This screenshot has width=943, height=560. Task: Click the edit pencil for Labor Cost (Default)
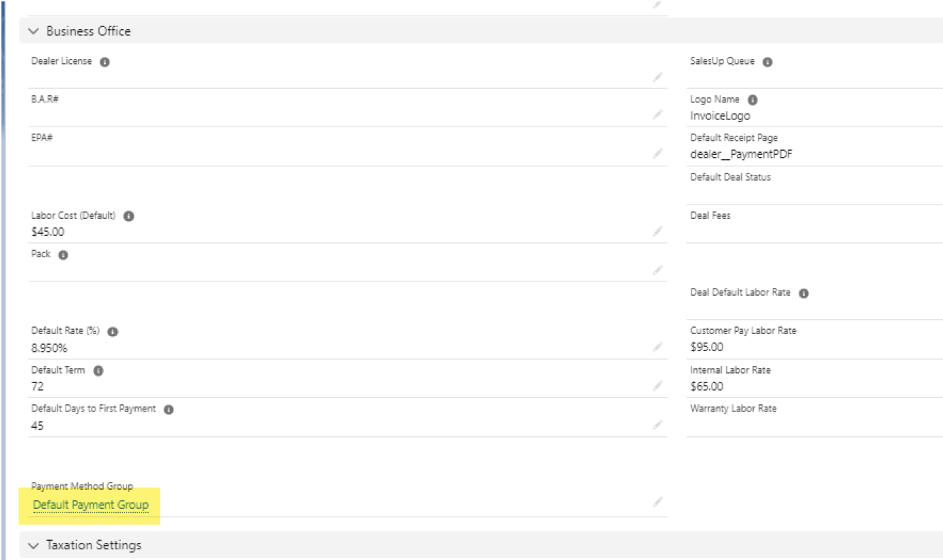pos(658,231)
